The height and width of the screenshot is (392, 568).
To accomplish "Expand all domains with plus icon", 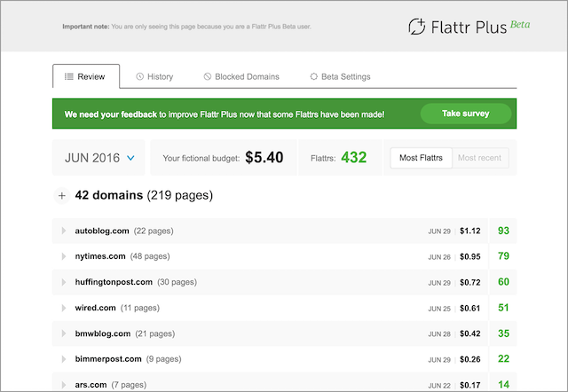I will click(62, 195).
